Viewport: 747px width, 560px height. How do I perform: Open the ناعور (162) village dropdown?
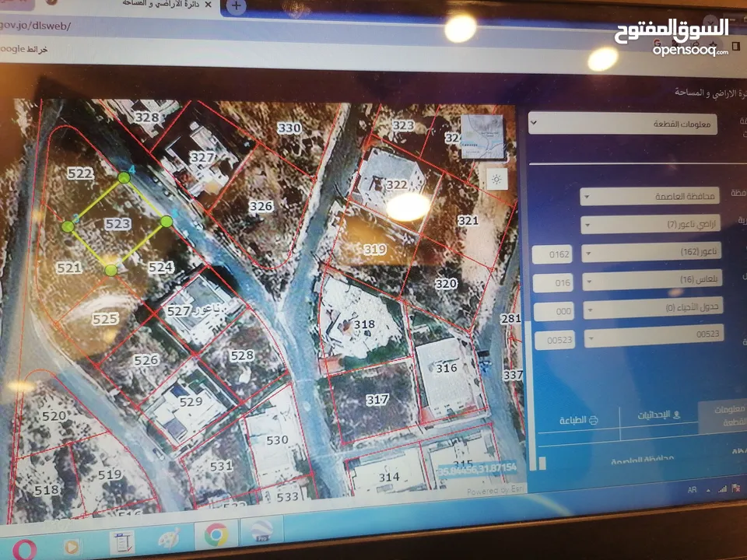pyautogui.click(x=651, y=252)
